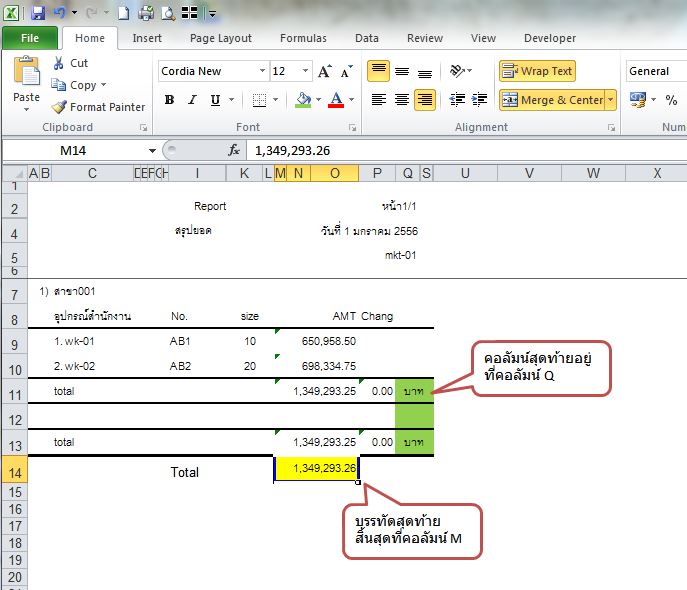The width and height of the screenshot is (687, 590).
Task: Click the Paste clipboard icon
Action: click(26, 78)
